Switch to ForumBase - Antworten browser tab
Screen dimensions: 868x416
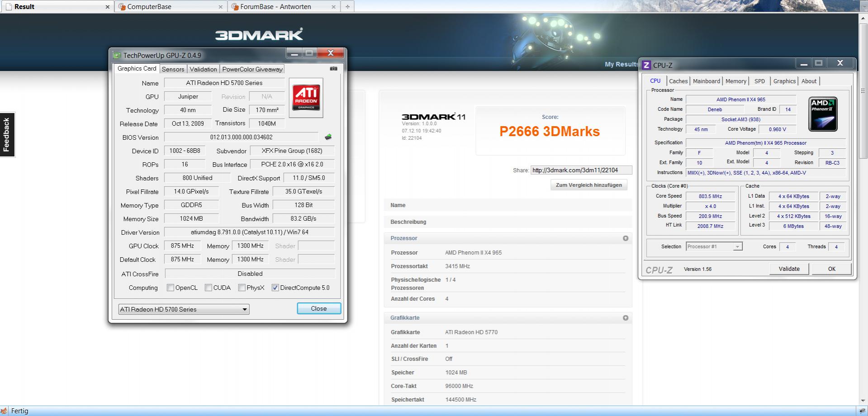coord(284,7)
